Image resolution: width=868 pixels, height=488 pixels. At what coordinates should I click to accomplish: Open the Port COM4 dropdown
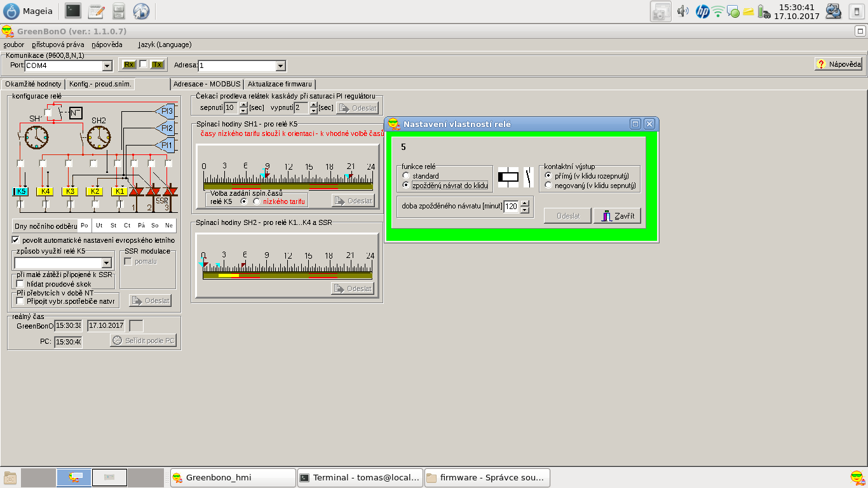click(x=107, y=65)
